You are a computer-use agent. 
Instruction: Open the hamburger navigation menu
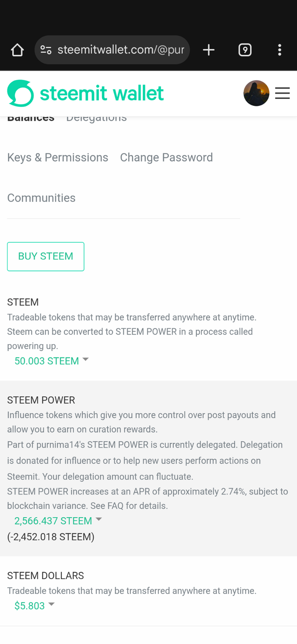(x=283, y=93)
